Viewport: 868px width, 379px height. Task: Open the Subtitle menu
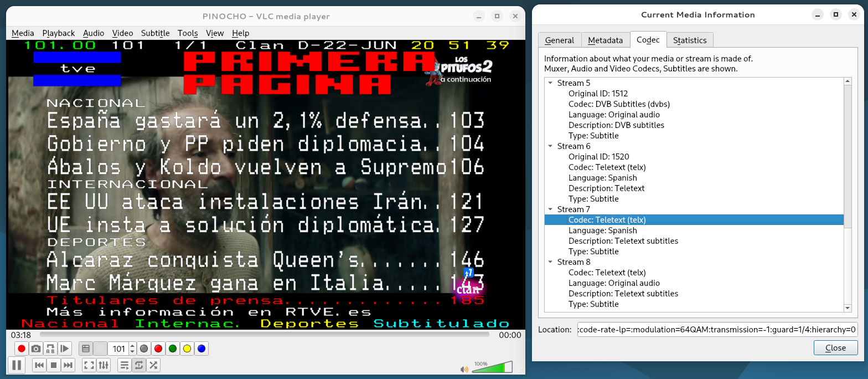[156, 33]
